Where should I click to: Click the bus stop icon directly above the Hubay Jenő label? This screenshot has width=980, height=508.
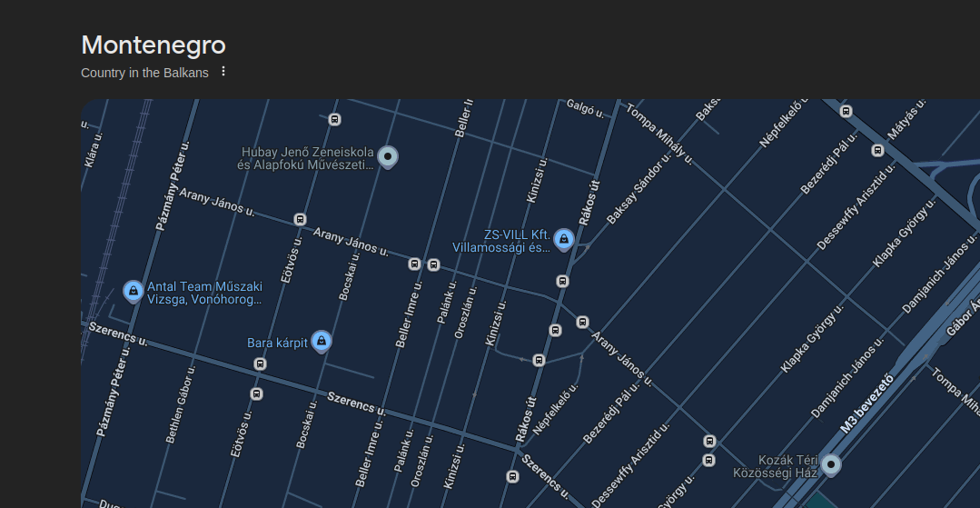pos(334,119)
